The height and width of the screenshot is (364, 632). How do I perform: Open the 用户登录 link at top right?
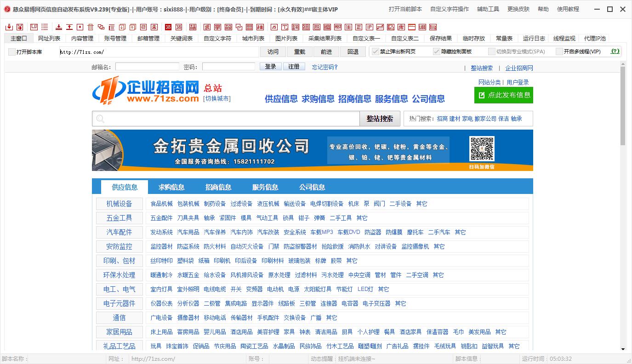point(518,82)
